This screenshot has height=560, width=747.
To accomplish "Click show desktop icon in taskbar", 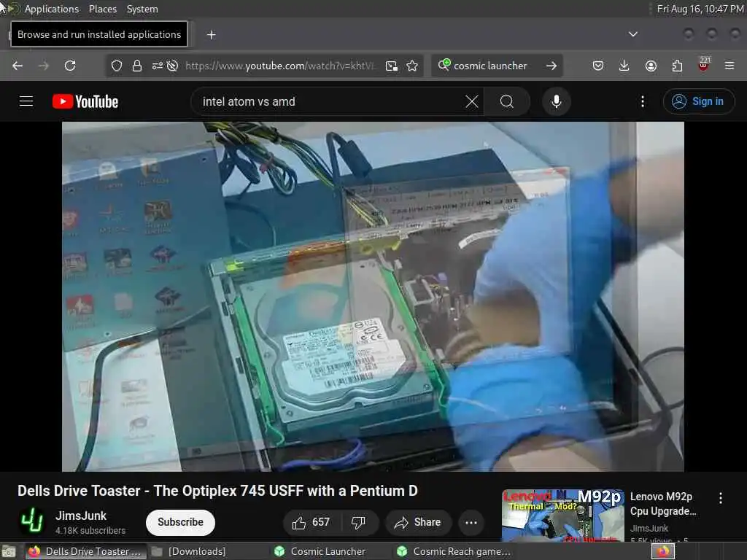I will [9, 552].
